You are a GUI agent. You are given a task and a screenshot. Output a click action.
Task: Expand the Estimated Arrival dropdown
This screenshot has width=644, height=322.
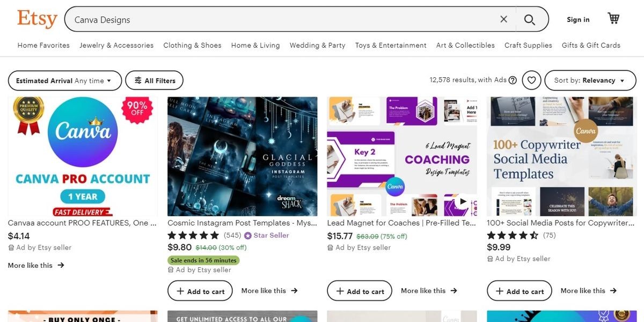click(65, 80)
